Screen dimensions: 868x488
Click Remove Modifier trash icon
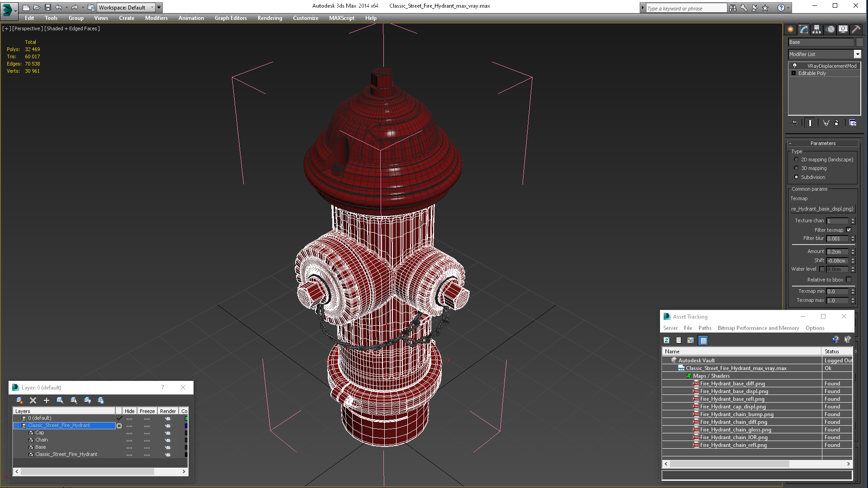point(836,123)
